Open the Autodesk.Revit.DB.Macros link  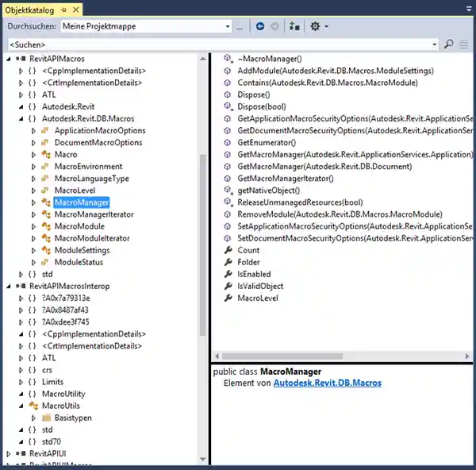[x=327, y=383]
